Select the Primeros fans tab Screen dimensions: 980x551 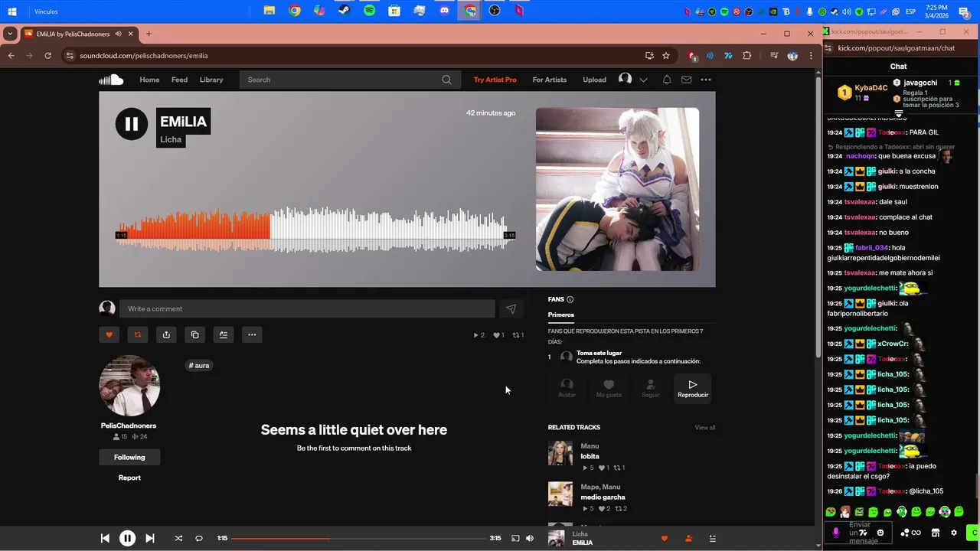coord(561,315)
